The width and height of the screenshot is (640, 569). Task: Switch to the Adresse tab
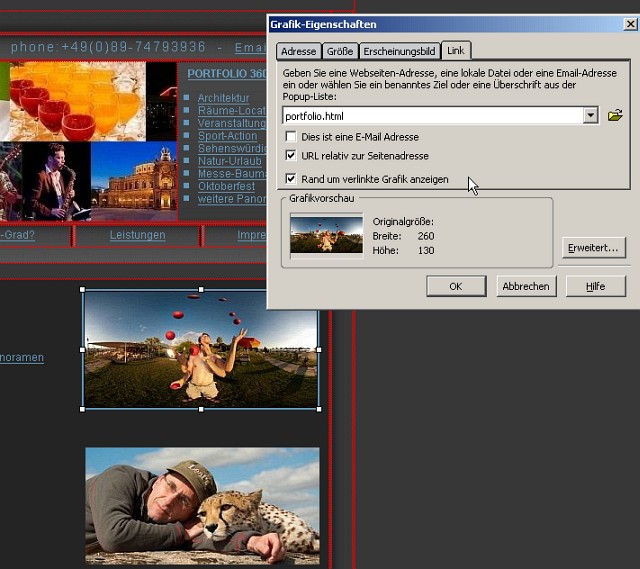point(298,51)
